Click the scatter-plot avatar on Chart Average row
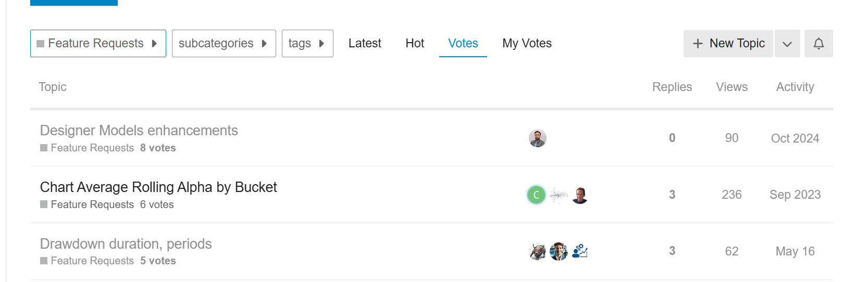Viewport: 868px width, 282px height. point(559,195)
